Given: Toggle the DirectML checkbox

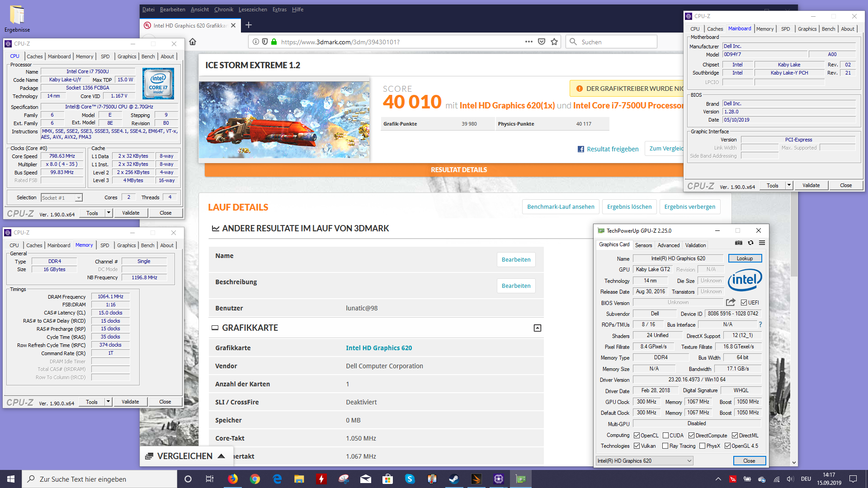Looking at the screenshot, I should [735, 436].
